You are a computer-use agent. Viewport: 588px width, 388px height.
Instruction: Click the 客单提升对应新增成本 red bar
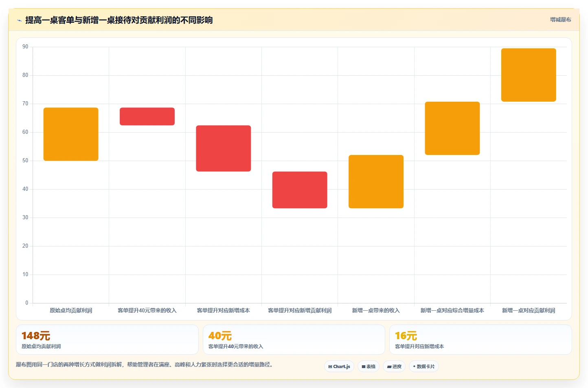[x=224, y=148]
